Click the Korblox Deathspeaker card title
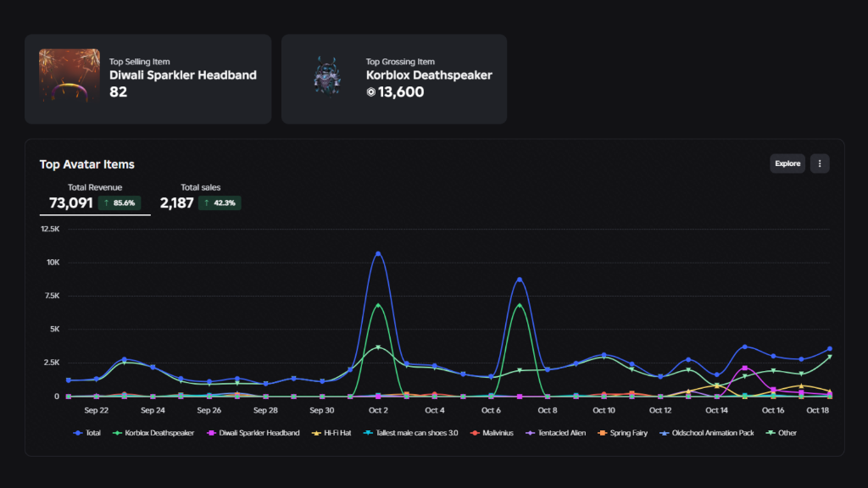This screenshot has height=488, width=868. click(429, 75)
